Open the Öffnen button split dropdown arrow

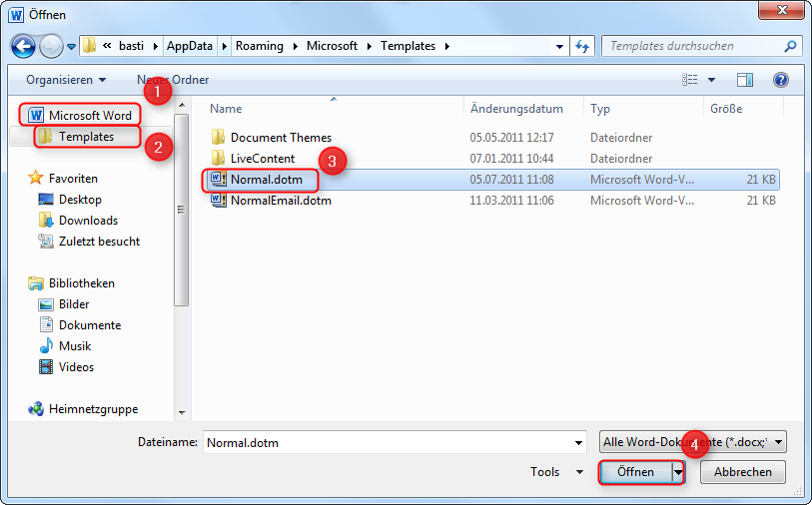(678, 472)
